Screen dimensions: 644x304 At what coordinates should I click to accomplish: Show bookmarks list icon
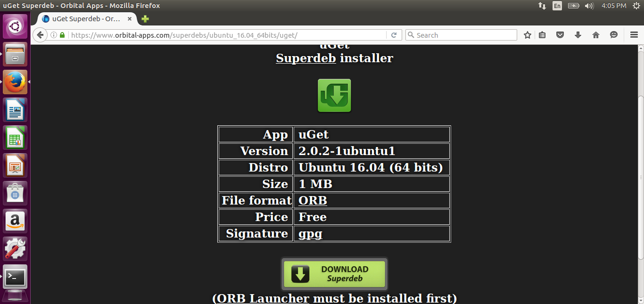click(543, 35)
